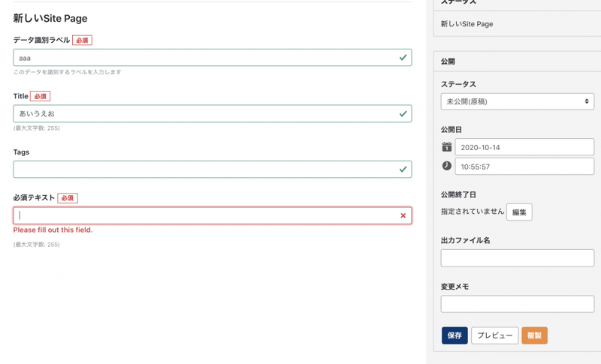Screen dimensions: 601x364
Task: Click into the Title field with あいうえお
Action: [203, 113]
